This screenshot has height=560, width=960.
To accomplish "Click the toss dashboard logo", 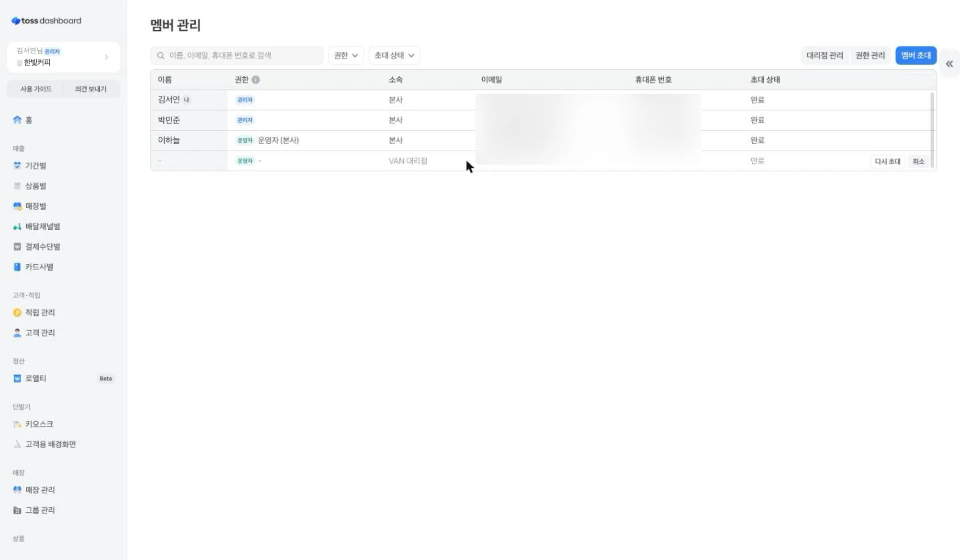I will pos(46,21).
